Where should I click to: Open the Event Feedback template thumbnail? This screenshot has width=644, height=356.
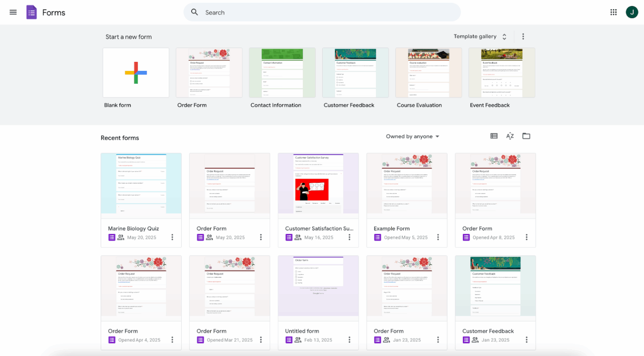pos(501,72)
